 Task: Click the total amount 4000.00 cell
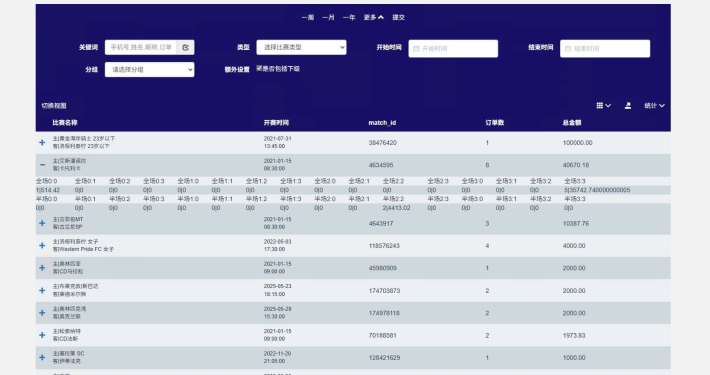tap(574, 245)
